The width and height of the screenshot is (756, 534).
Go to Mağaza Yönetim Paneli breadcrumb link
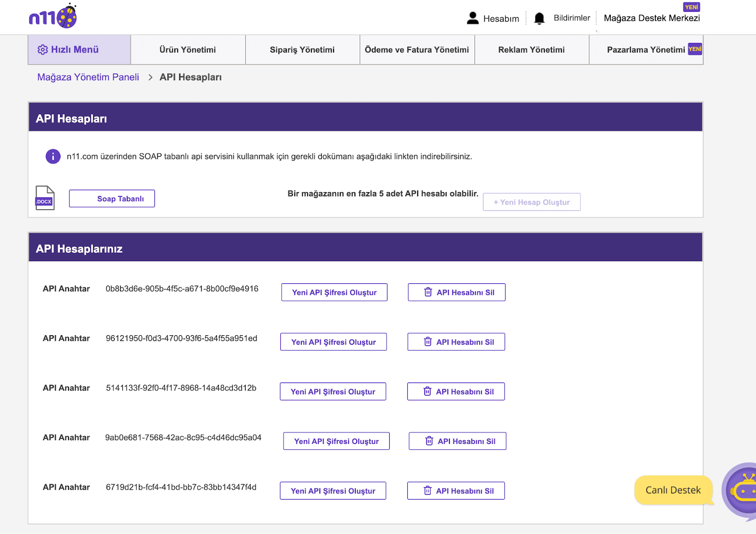click(88, 77)
